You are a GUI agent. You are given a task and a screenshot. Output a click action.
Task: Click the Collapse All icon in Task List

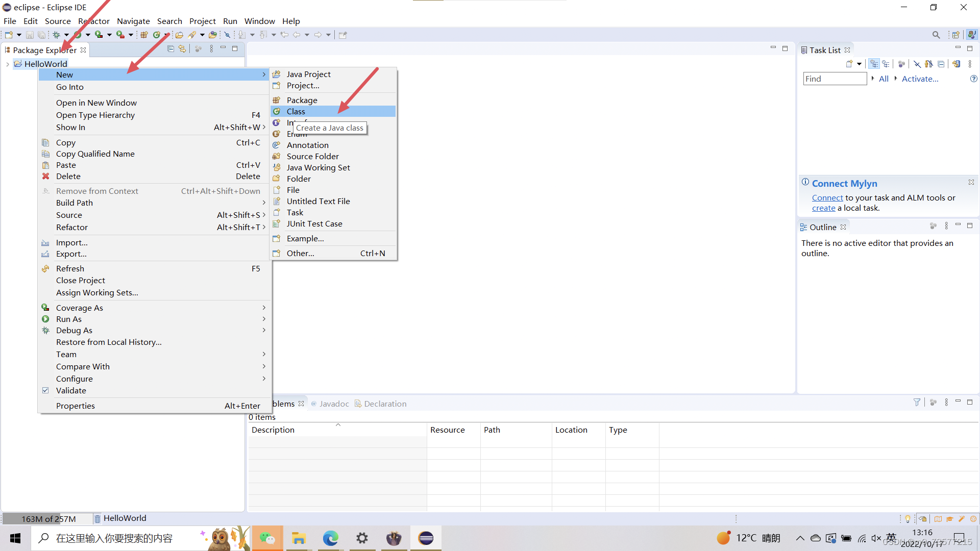point(941,64)
